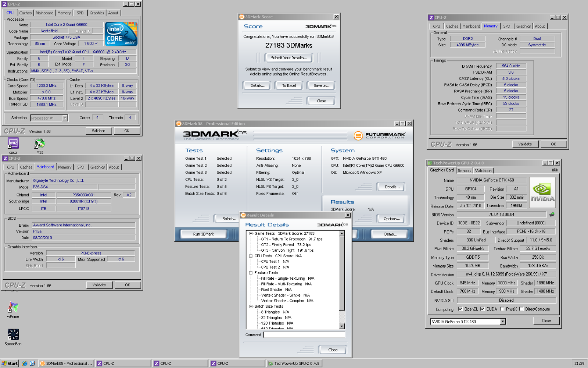
Task: Open the SPD tab in CPU-Z Memory window
Action: tap(507, 26)
